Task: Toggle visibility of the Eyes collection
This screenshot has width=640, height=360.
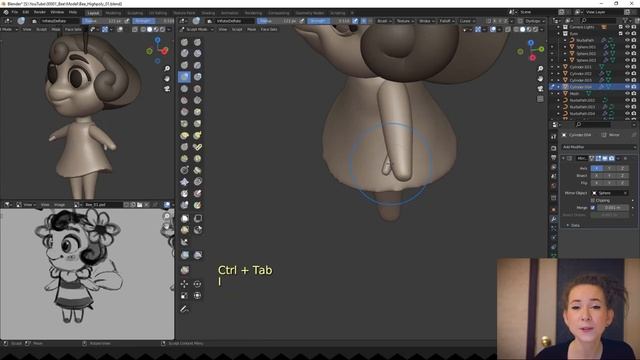Action: click(627, 33)
